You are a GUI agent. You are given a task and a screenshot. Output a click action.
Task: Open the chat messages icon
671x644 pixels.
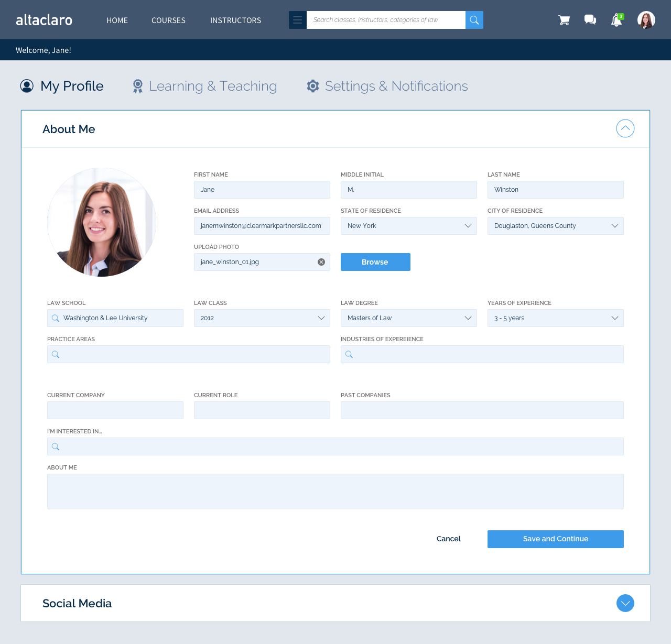click(x=590, y=20)
